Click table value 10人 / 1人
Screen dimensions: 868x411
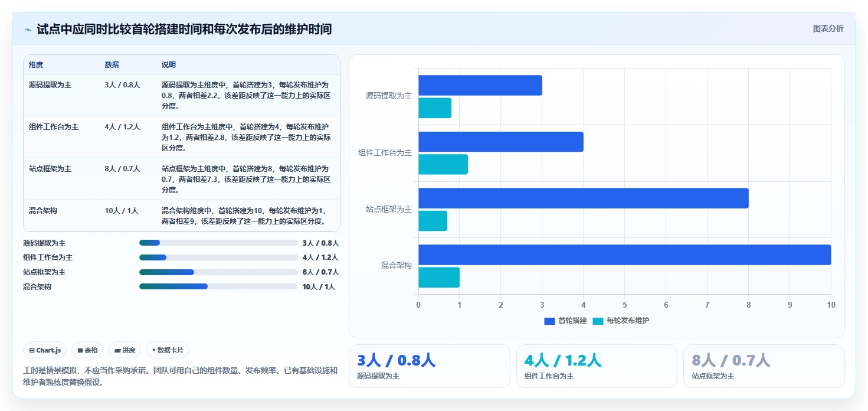(x=121, y=211)
